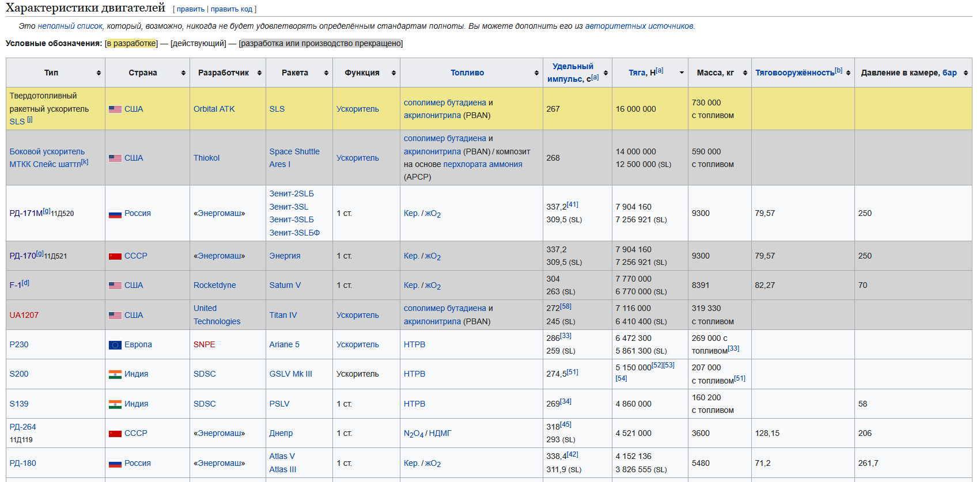Click the red UA1207 link
This screenshot has width=980, height=482.
[x=24, y=315]
